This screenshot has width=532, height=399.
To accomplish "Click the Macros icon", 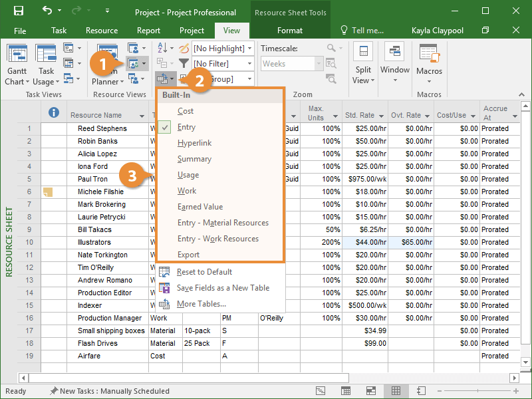I will (x=429, y=56).
